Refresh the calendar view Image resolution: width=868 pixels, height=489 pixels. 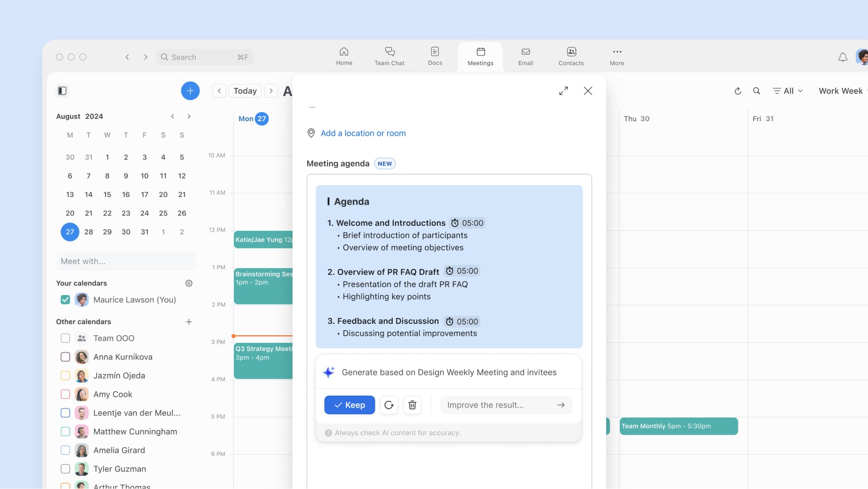tap(738, 91)
